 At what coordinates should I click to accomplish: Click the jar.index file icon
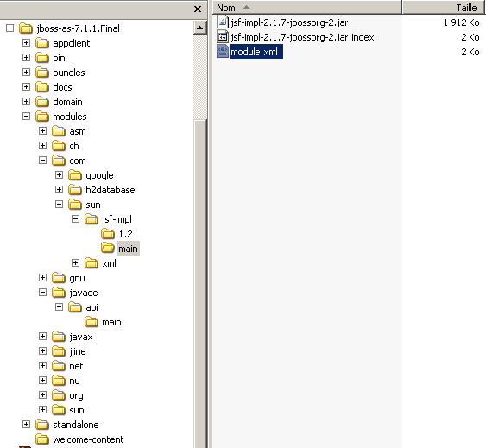[x=223, y=37]
